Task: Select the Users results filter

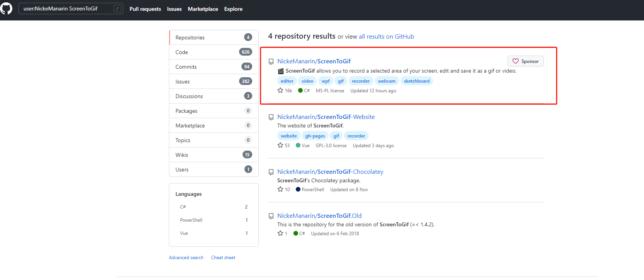Action: point(214,170)
